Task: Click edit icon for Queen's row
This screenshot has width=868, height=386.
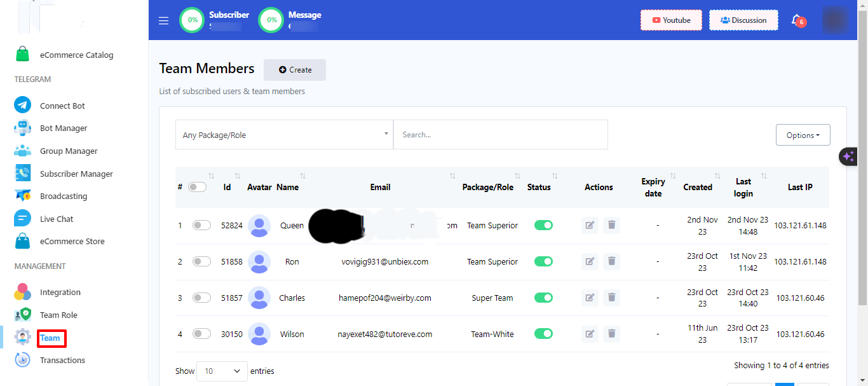Action: coord(590,225)
